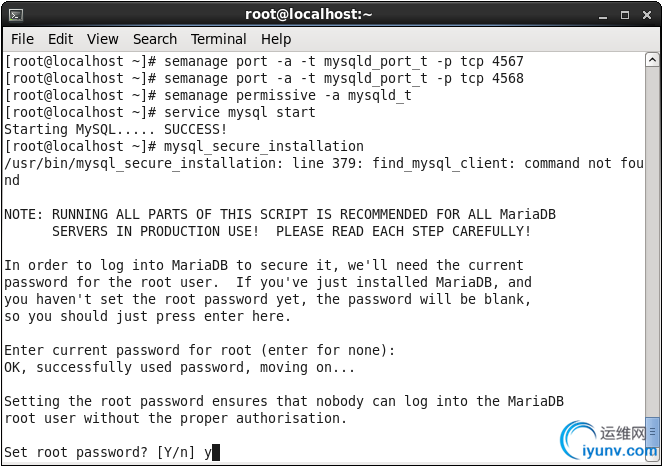Maximize the terminal window
Image resolution: width=663 pixels, height=467 pixels.
[625, 15]
